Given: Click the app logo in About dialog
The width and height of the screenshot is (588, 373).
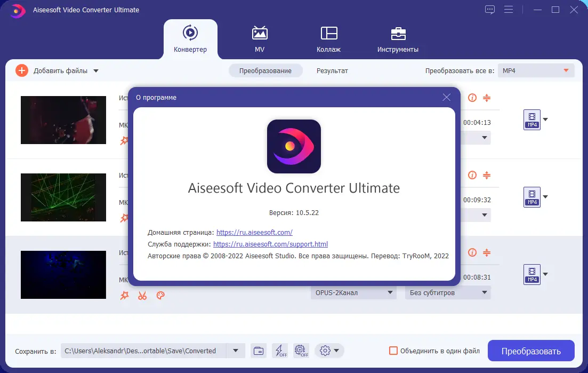Looking at the screenshot, I should [294, 146].
